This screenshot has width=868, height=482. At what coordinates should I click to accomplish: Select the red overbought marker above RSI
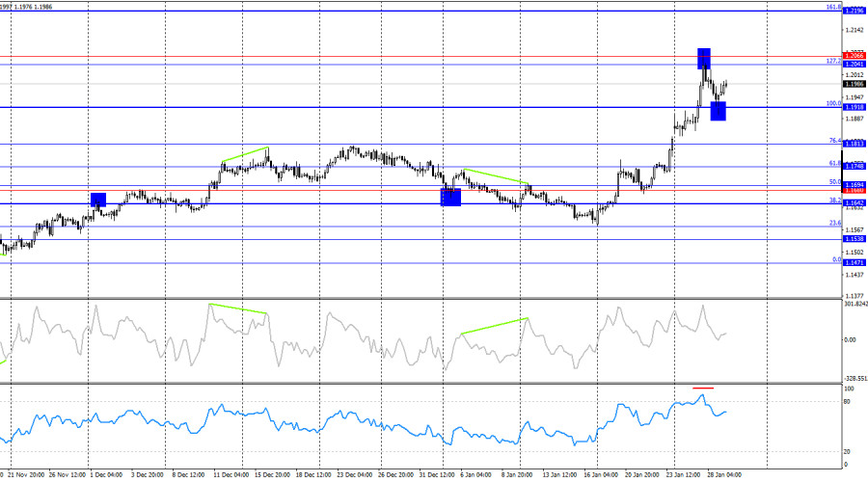(703, 388)
